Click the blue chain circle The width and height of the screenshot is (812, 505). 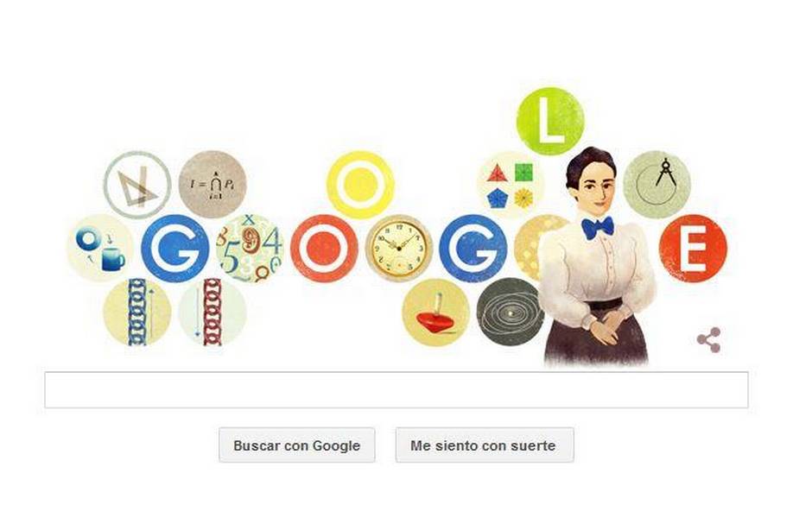click(137, 312)
